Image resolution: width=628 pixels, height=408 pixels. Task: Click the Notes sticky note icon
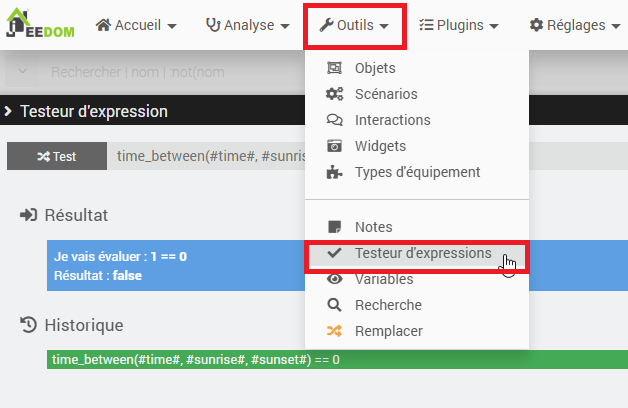pos(335,227)
